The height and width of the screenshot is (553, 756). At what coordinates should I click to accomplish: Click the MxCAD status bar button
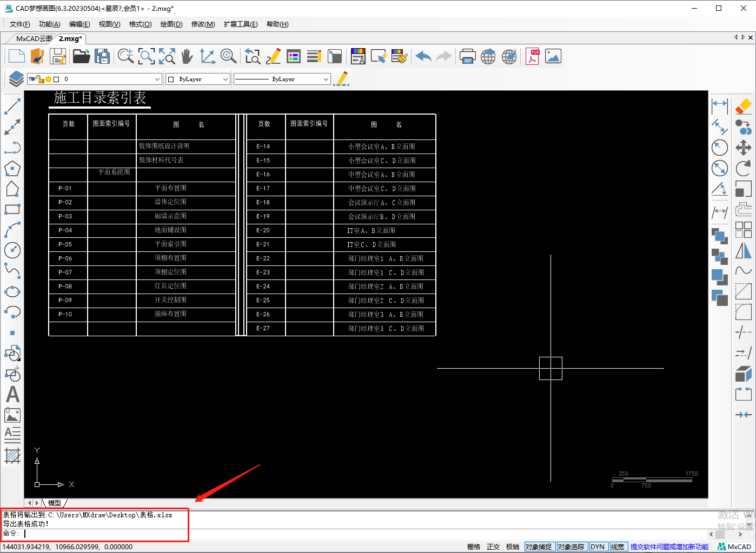point(734,547)
